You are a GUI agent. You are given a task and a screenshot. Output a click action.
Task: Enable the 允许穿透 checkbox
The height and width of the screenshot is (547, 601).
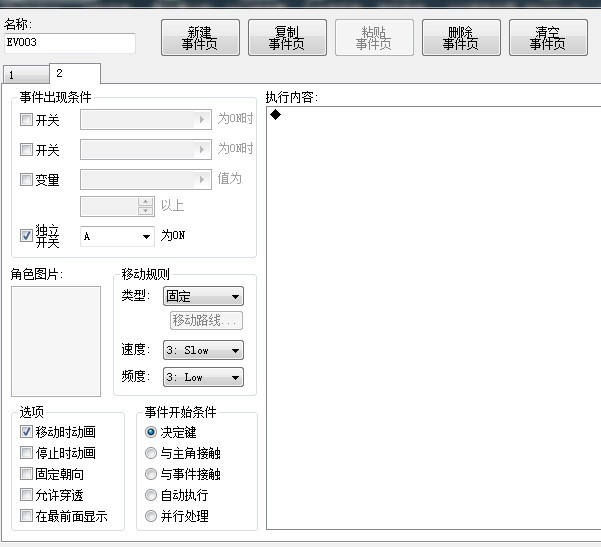26,495
